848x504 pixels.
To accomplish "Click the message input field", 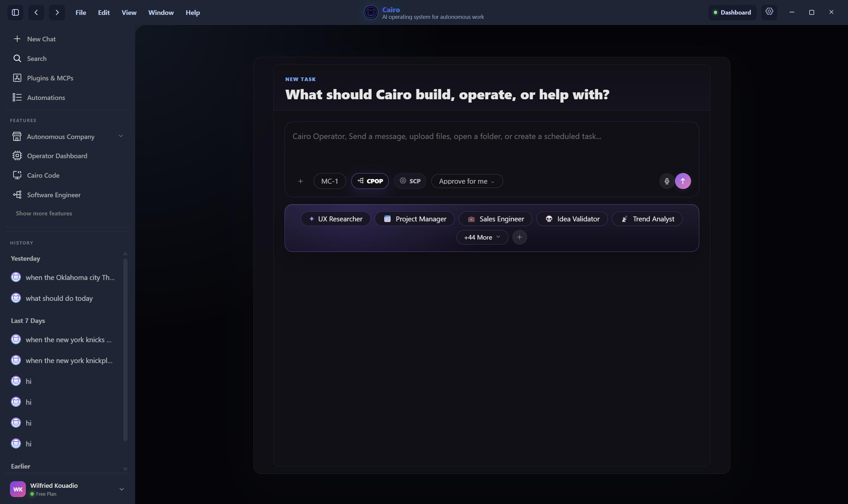I will [492, 145].
